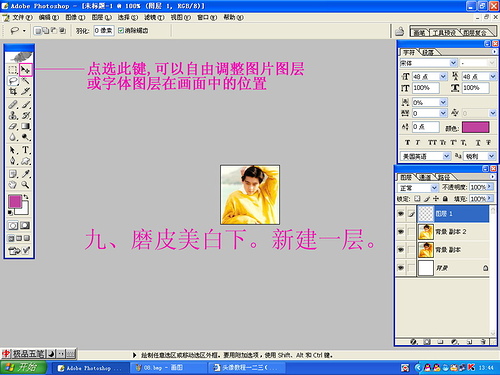Open the 锐利 anti-aliasing dropdown
The image size is (500, 375).
[x=492, y=156]
